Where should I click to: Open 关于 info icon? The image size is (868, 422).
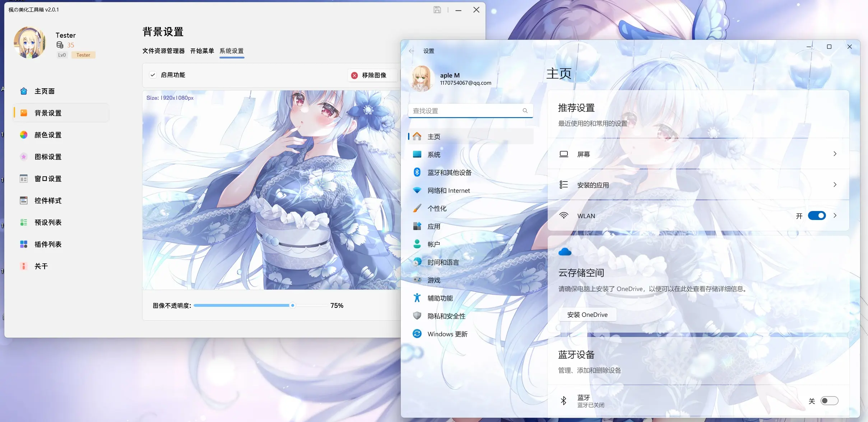[24, 266]
